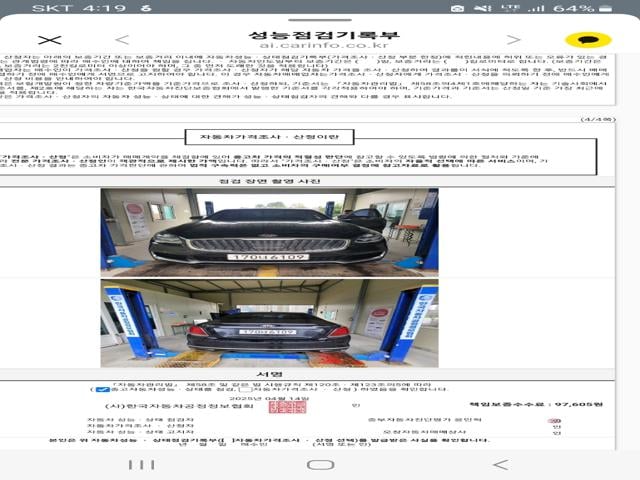
Task: Tap the yellow KakaoTalk bubble icon
Action: [x=588, y=40]
